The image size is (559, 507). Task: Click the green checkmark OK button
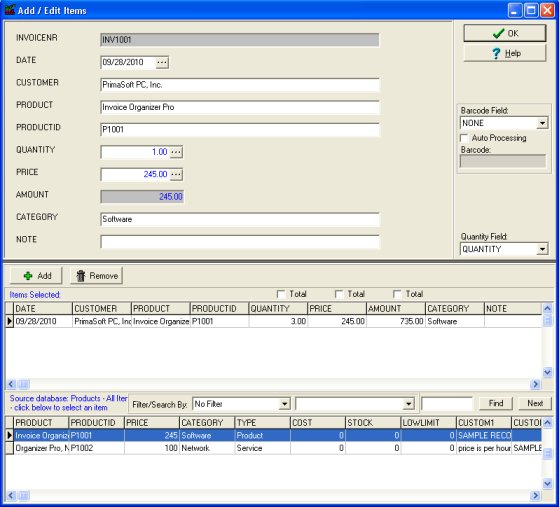pos(504,33)
